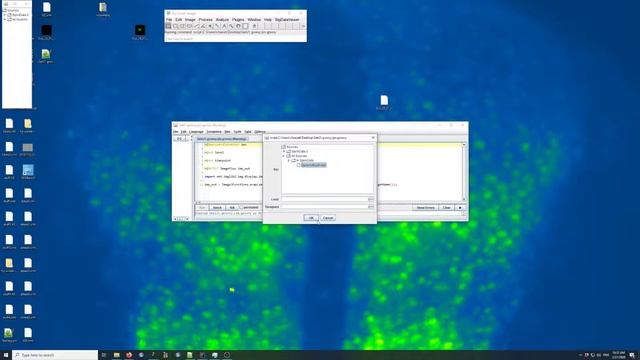Toggle the top-level Sources checkbox in dialog
The height and width of the screenshot is (360, 640).
click(284, 147)
